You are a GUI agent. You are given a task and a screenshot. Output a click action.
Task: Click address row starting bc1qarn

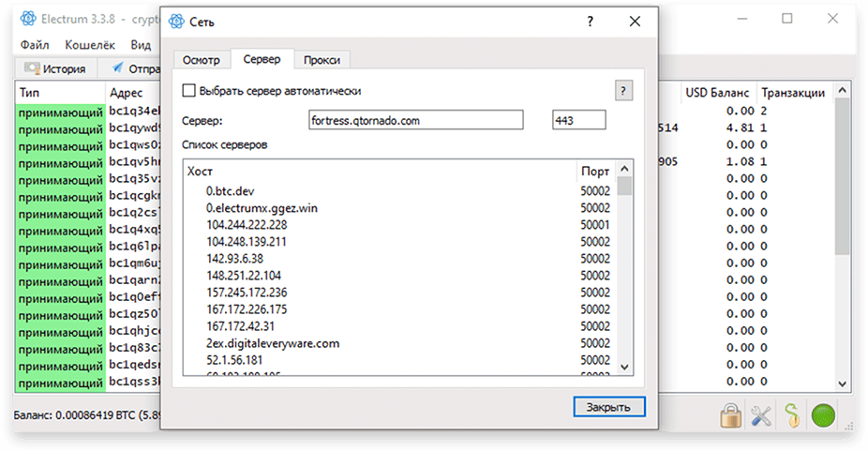(134, 280)
